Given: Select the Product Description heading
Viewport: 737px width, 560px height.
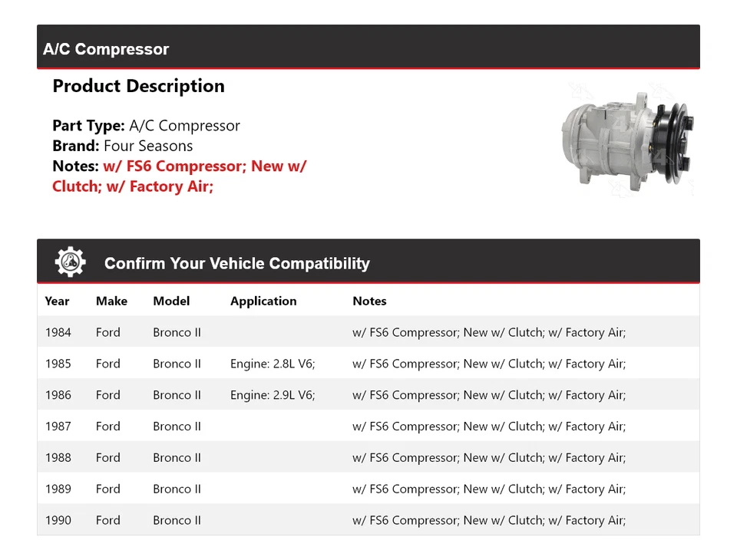Looking at the screenshot, I should pos(138,86).
